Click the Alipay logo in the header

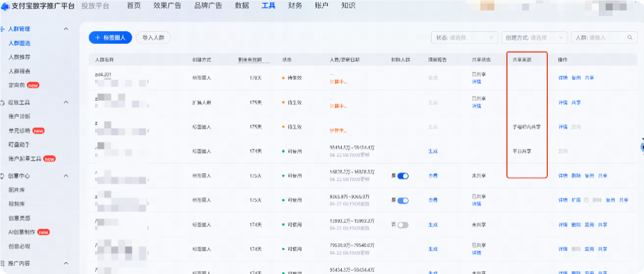click(6, 6)
